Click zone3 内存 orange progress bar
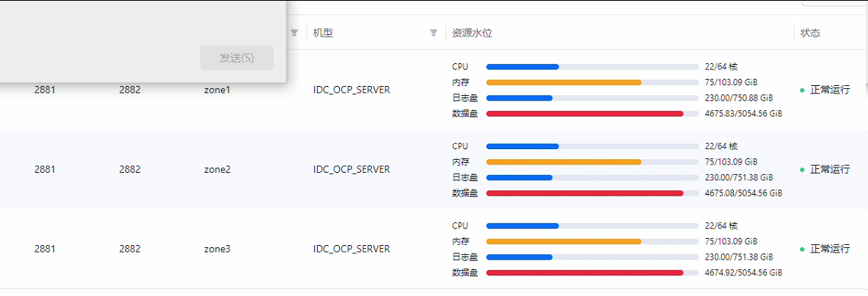The width and height of the screenshot is (868, 296). pyautogui.click(x=592, y=241)
